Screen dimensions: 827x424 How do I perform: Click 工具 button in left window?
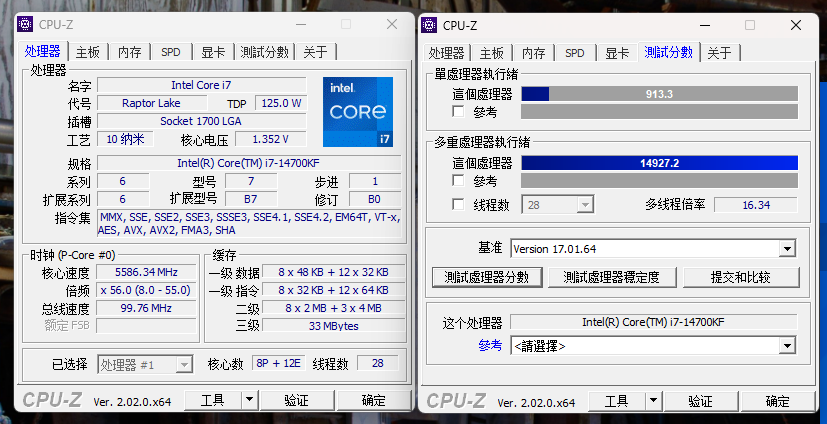(x=213, y=401)
